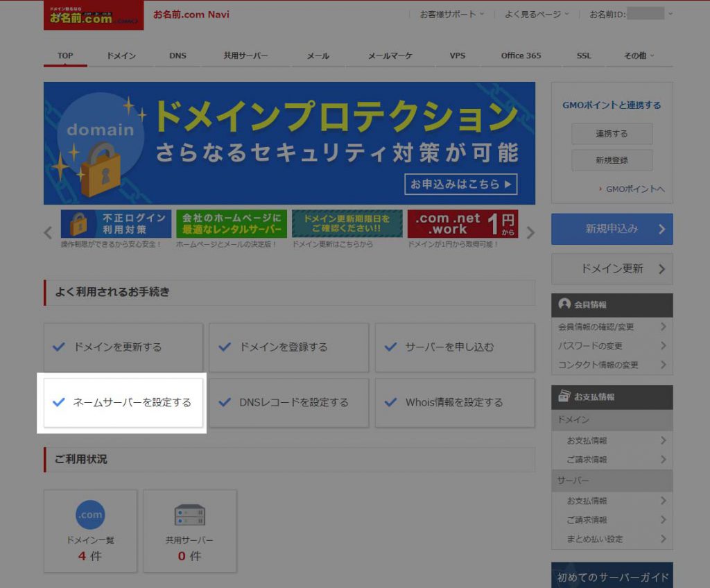Viewport: 710px width, 588px height.
Task: Click Whois情報を設定する button
Action: pos(455,402)
